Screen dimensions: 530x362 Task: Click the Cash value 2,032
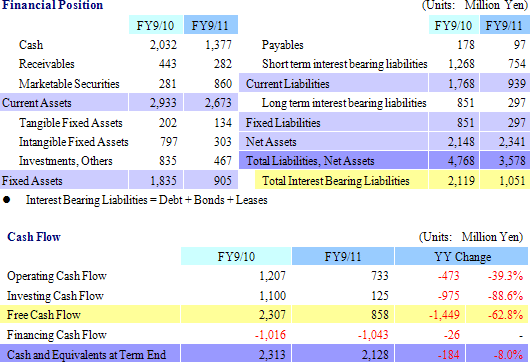[x=163, y=45]
